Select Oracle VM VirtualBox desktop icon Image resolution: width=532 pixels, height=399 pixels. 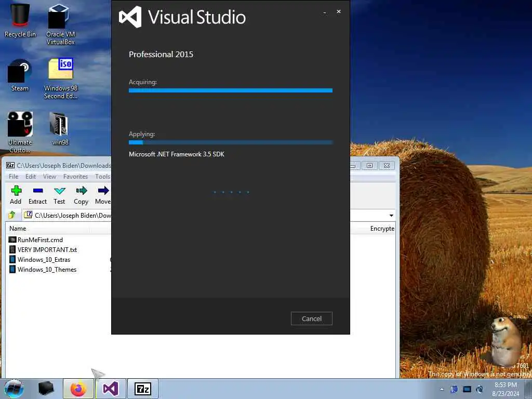point(60,24)
